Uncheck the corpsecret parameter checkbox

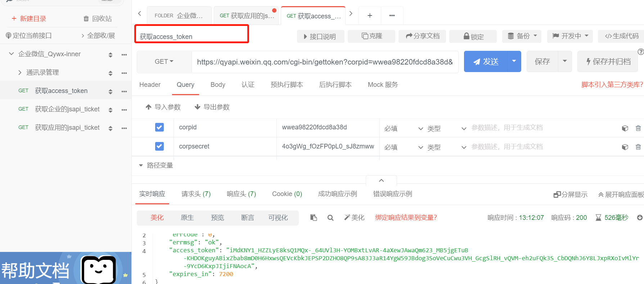[159, 146]
